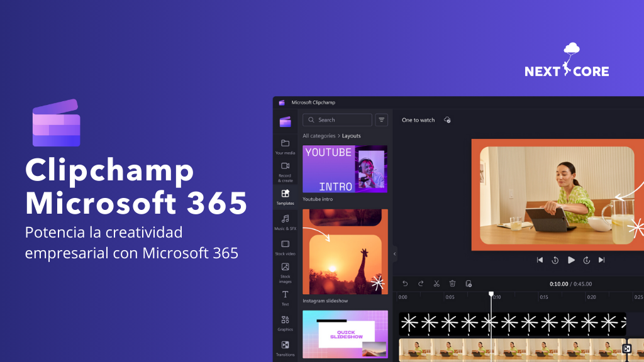Open the Your media panel
The width and height of the screenshot is (644, 362).
click(285, 146)
